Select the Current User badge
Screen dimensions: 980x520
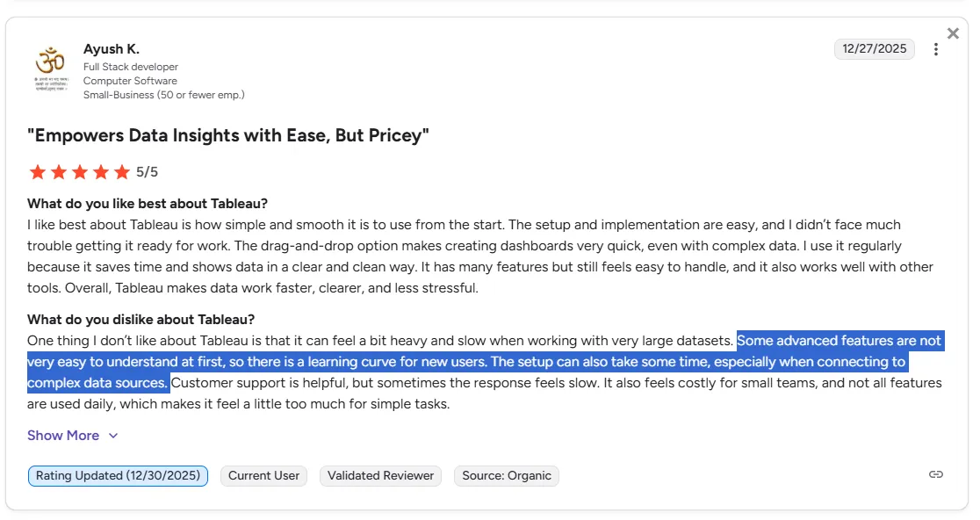tap(263, 476)
